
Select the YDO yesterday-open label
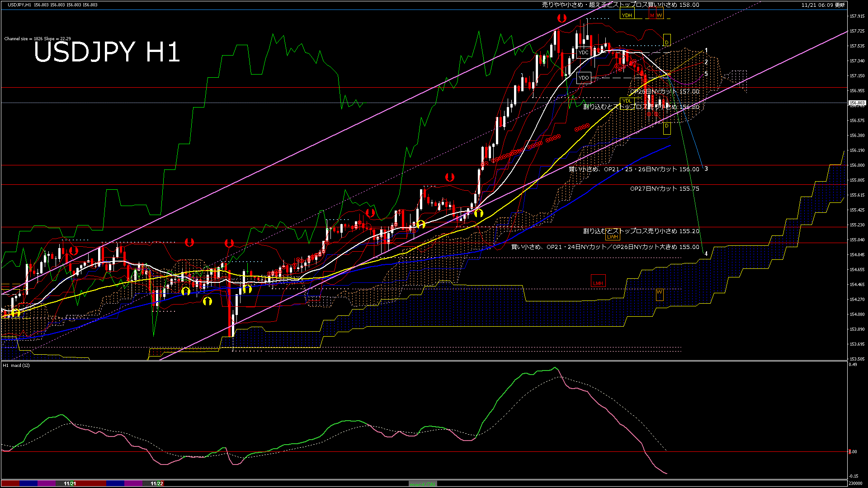(x=584, y=78)
